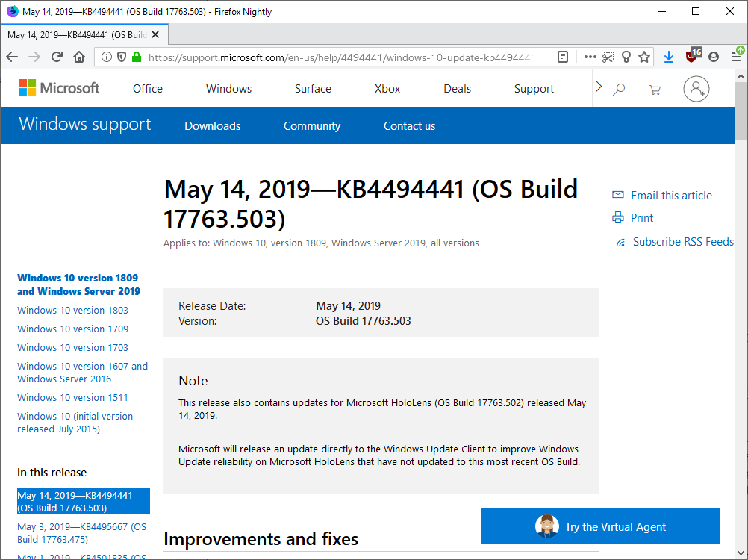
Task: Reload the current page
Action: (x=57, y=57)
